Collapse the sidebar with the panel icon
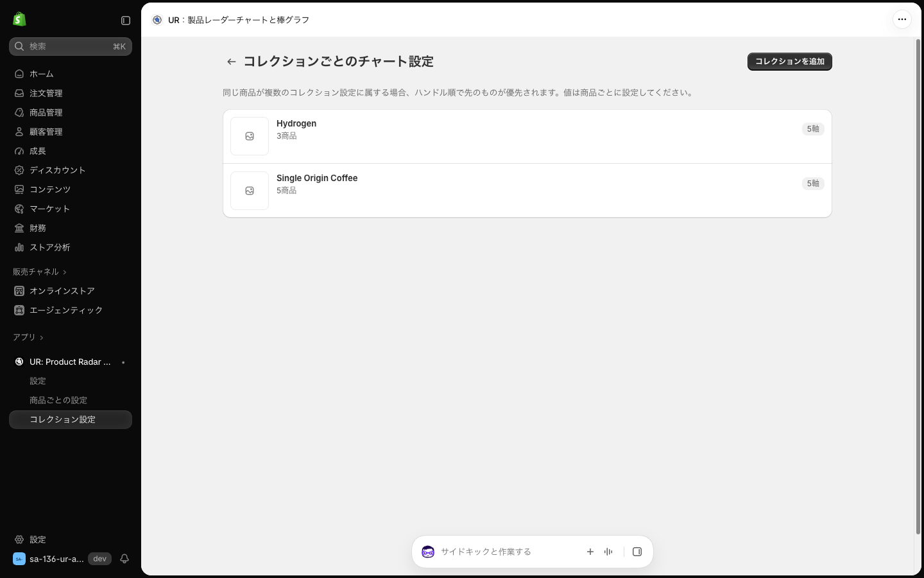This screenshot has height=578, width=924. [126, 21]
